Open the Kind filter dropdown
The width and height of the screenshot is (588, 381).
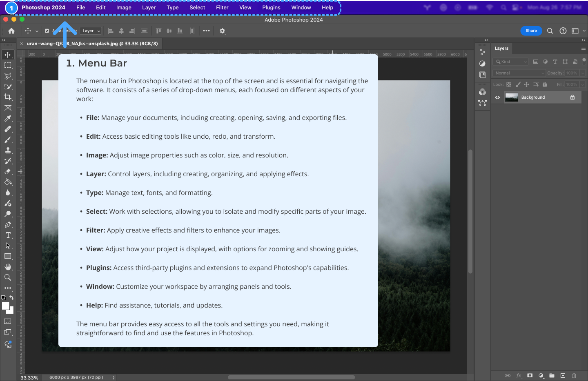pos(510,62)
